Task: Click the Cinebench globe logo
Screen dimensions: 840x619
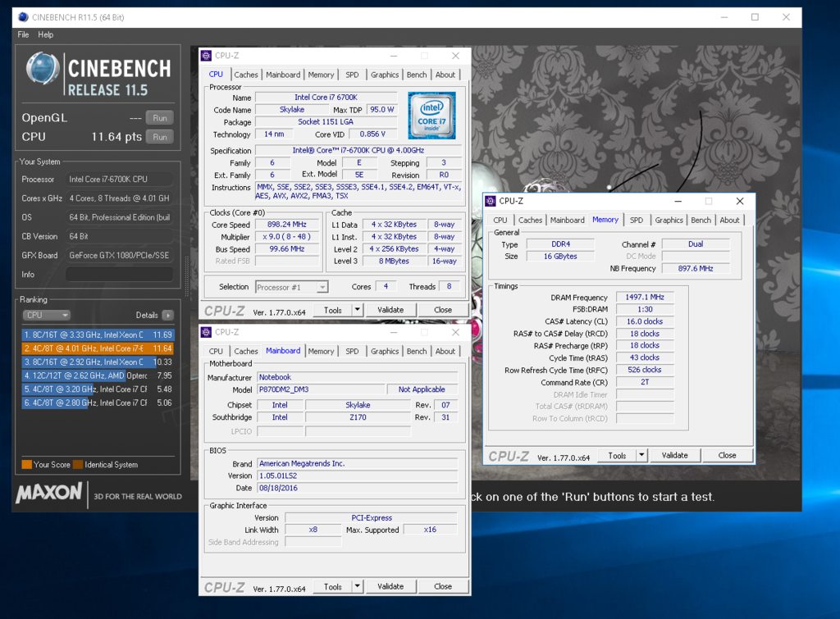Action: pos(43,69)
